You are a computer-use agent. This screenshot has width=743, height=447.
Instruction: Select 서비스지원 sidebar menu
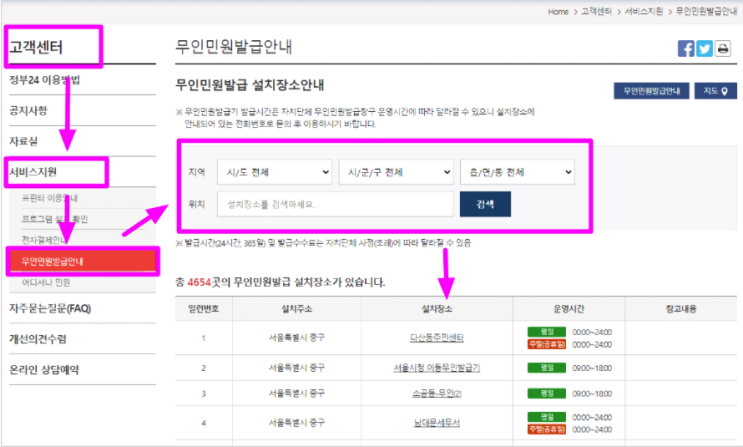point(33,172)
